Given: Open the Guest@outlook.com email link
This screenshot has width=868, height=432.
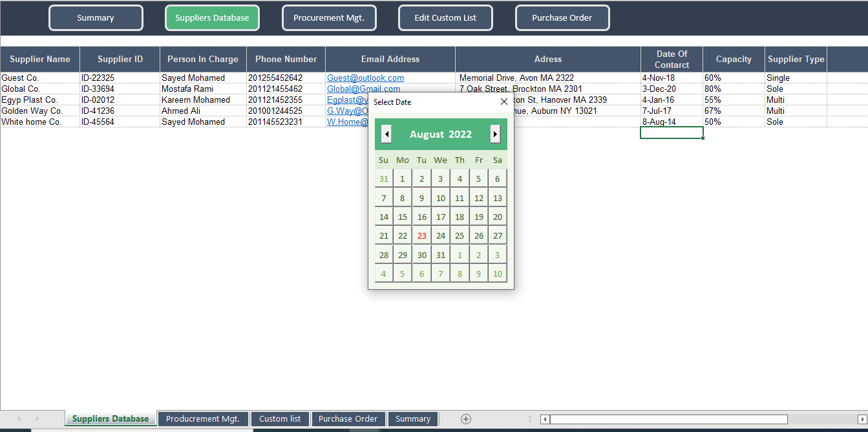Looking at the screenshot, I should (365, 78).
